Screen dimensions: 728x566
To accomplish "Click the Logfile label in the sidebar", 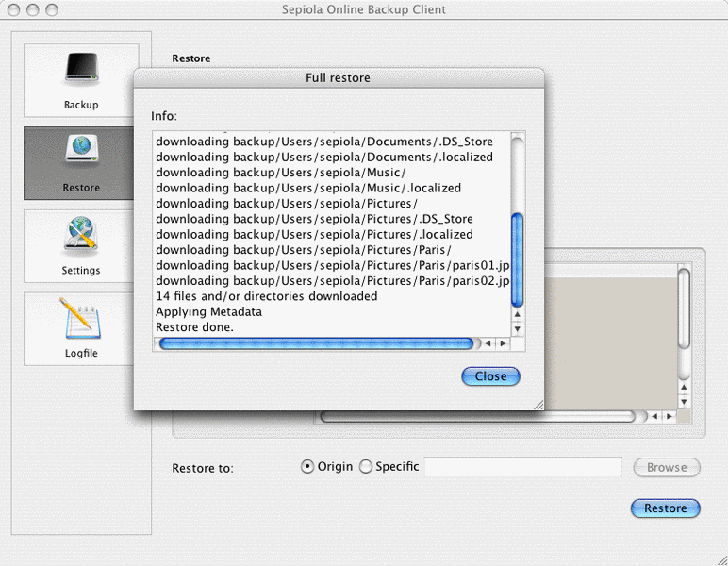I will 81,353.
